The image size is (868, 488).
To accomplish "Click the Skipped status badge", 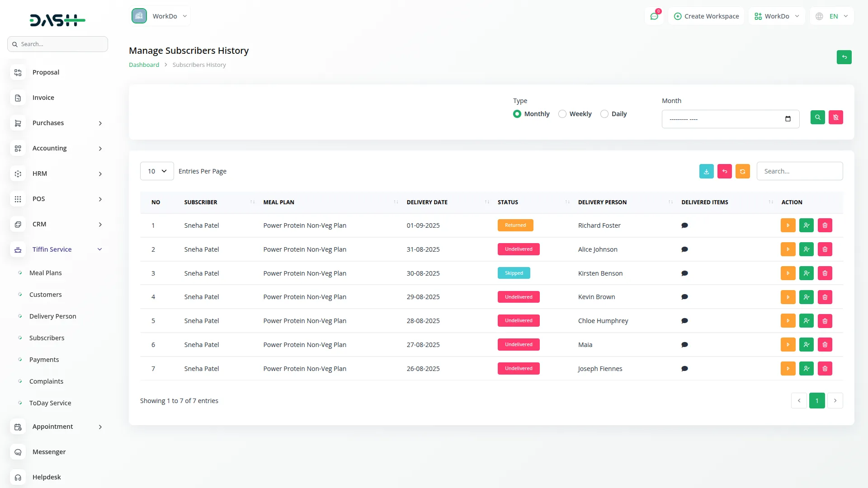I will coord(514,273).
